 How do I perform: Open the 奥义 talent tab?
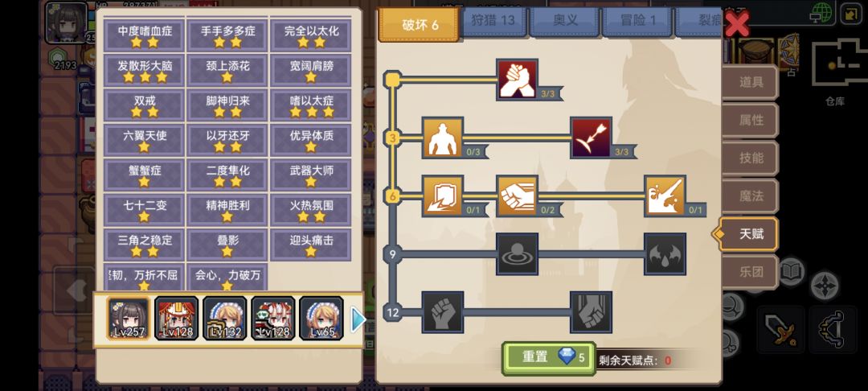[x=565, y=21]
